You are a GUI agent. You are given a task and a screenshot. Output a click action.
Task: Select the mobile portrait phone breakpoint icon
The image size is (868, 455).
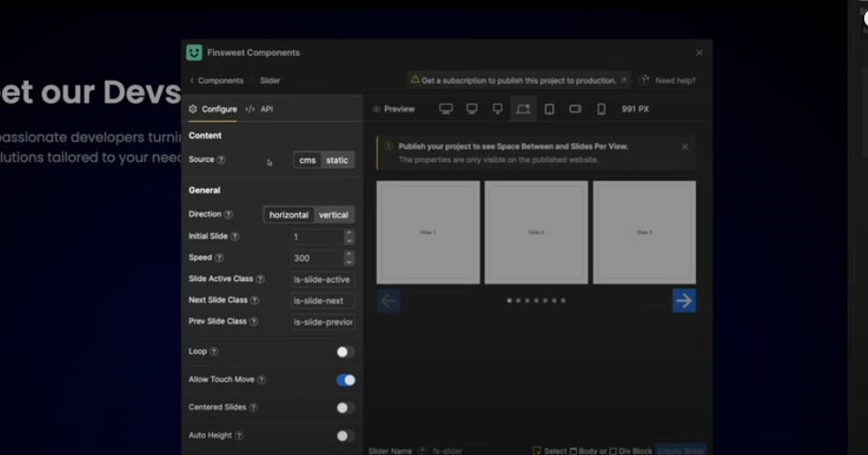click(x=601, y=109)
